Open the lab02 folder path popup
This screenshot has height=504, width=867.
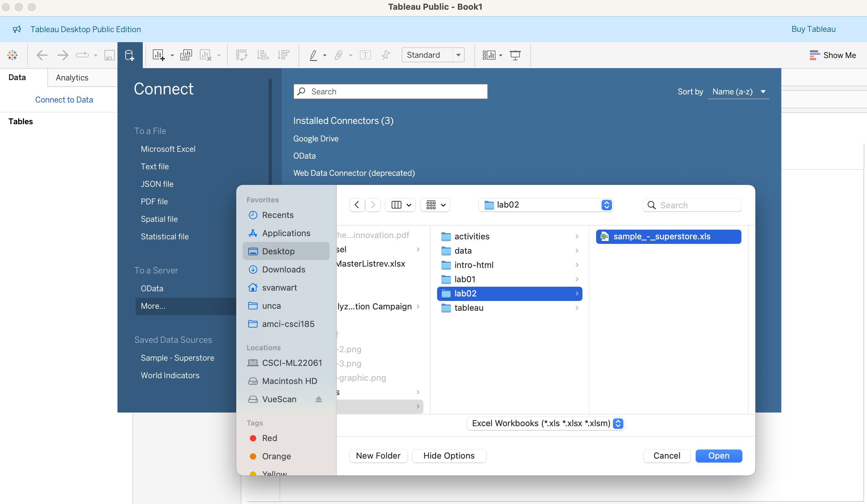click(x=546, y=205)
